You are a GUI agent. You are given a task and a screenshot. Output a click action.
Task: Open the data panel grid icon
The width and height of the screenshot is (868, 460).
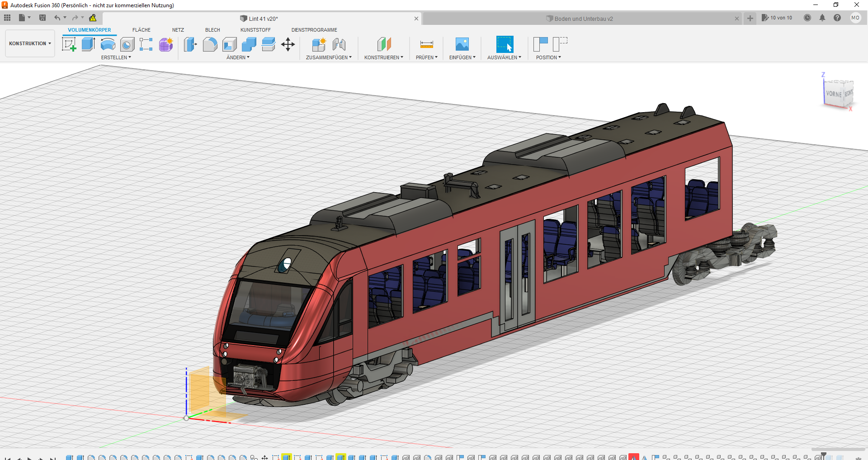7,18
